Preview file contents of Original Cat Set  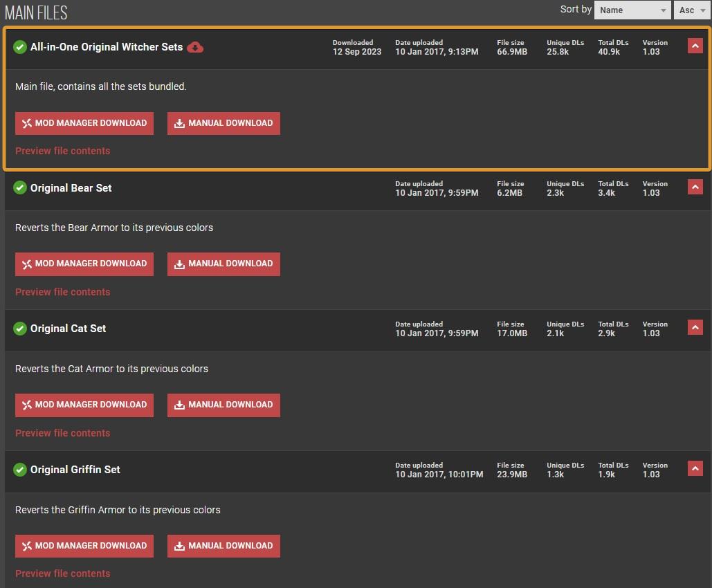pyautogui.click(x=63, y=433)
